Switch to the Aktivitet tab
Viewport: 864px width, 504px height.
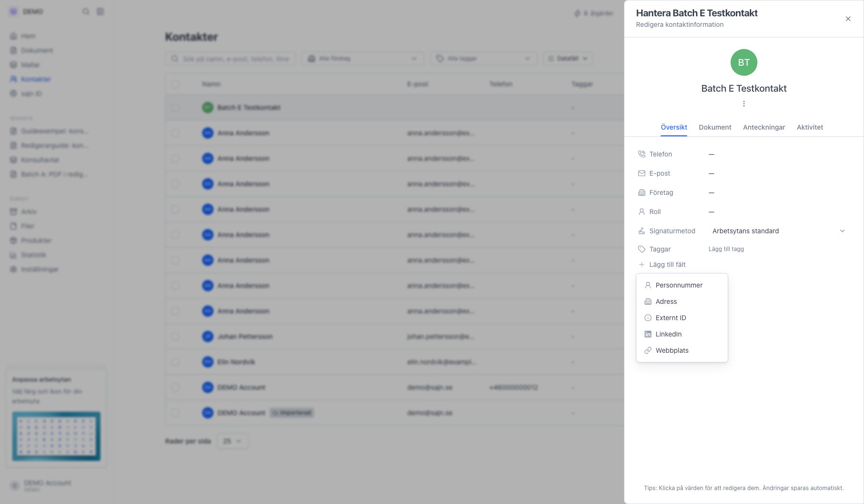tap(810, 127)
